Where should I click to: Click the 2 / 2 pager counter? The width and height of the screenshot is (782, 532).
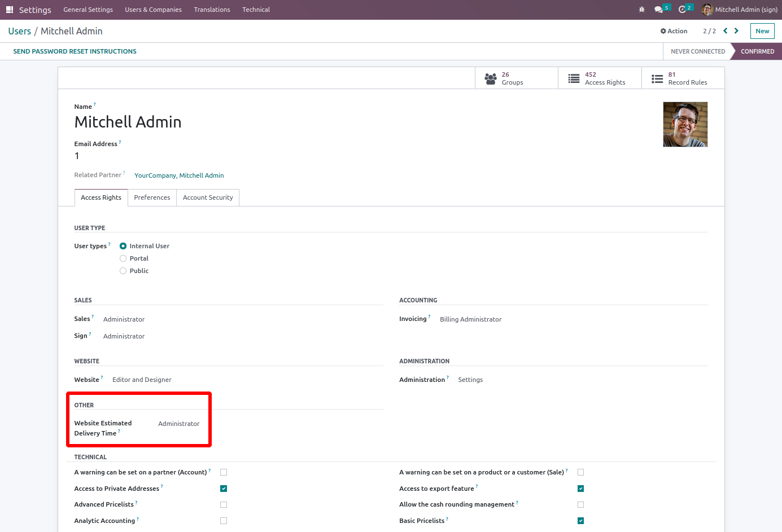tap(709, 31)
